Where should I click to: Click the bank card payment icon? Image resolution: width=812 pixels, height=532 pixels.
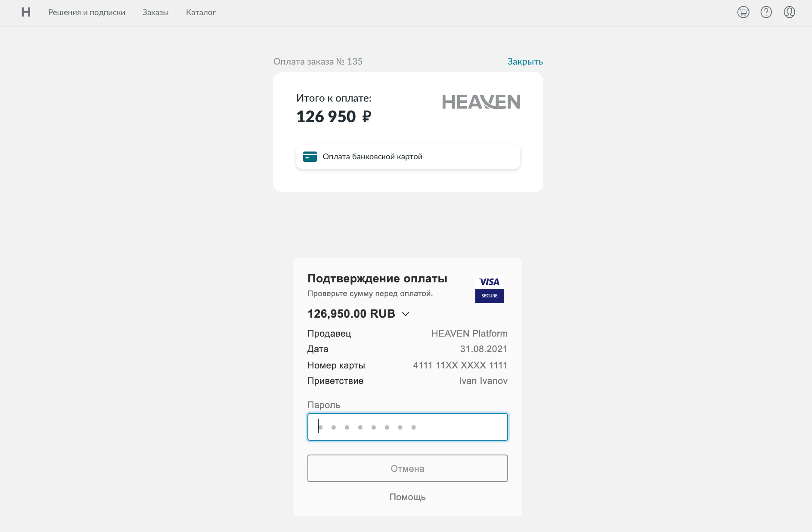click(x=310, y=157)
